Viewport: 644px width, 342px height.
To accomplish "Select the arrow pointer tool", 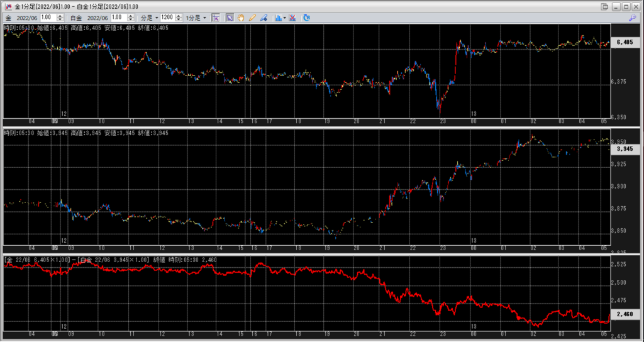I will coord(230,18).
